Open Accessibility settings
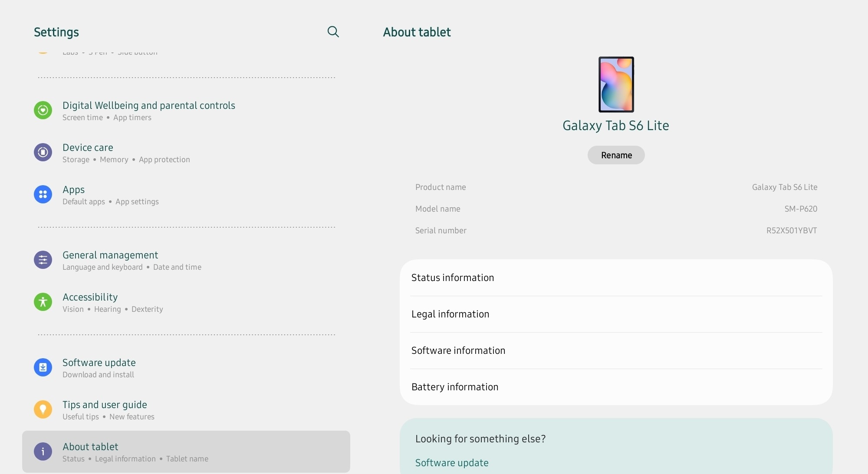The height and width of the screenshot is (474, 868). [186, 302]
